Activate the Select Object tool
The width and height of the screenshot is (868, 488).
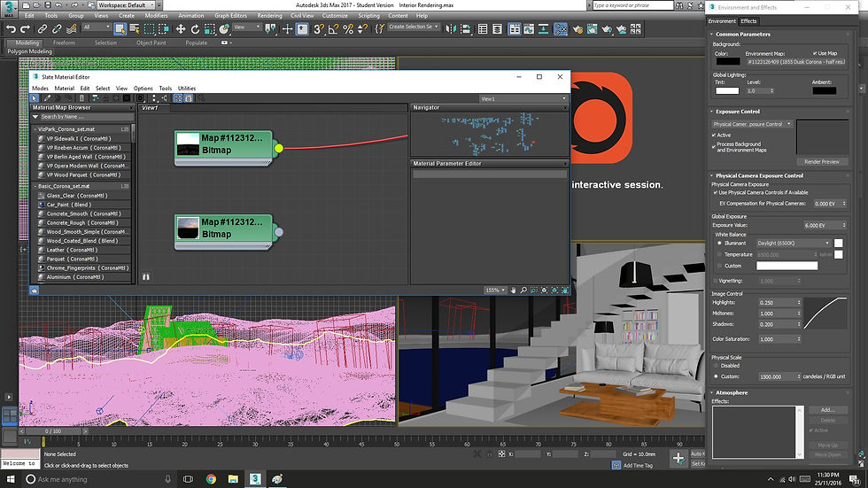click(120, 28)
